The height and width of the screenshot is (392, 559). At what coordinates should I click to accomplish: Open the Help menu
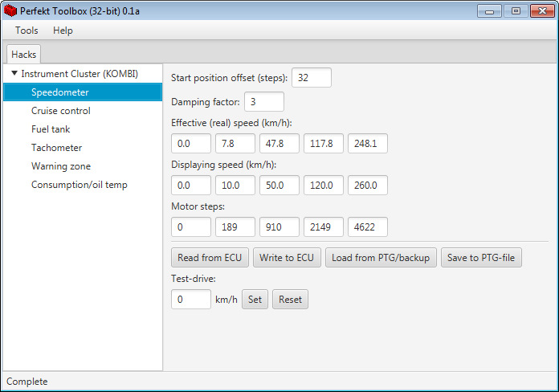tap(63, 31)
